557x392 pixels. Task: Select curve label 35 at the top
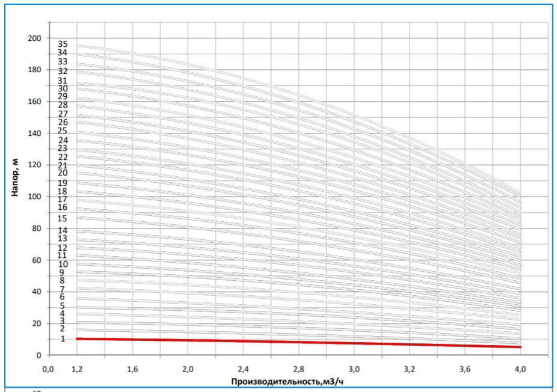click(x=63, y=44)
